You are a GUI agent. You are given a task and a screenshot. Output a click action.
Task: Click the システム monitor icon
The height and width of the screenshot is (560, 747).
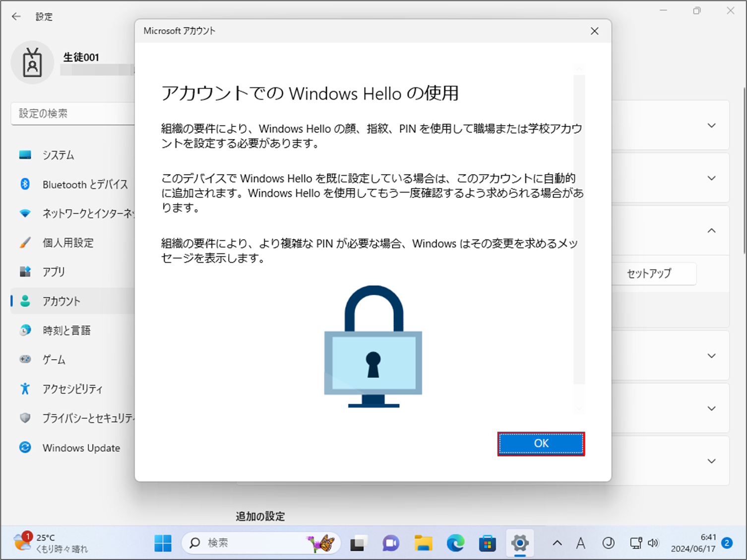click(25, 155)
